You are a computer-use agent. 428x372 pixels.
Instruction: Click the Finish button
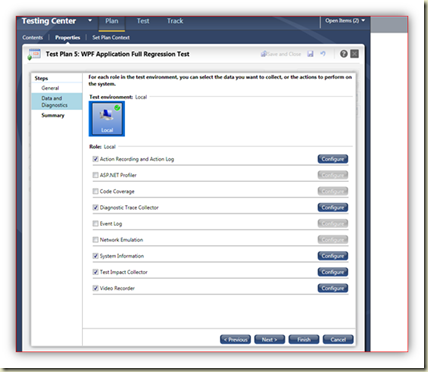(304, 339)
